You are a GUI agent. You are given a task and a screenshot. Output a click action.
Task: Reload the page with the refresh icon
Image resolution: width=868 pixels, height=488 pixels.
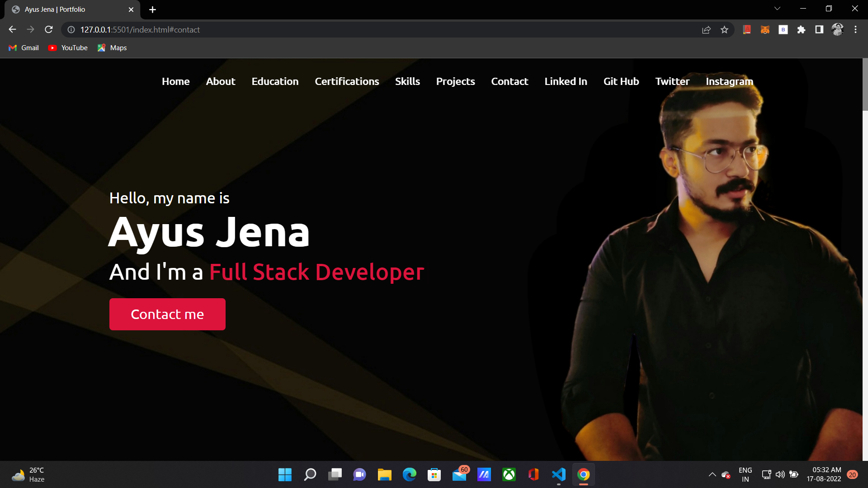pos(49,29)
